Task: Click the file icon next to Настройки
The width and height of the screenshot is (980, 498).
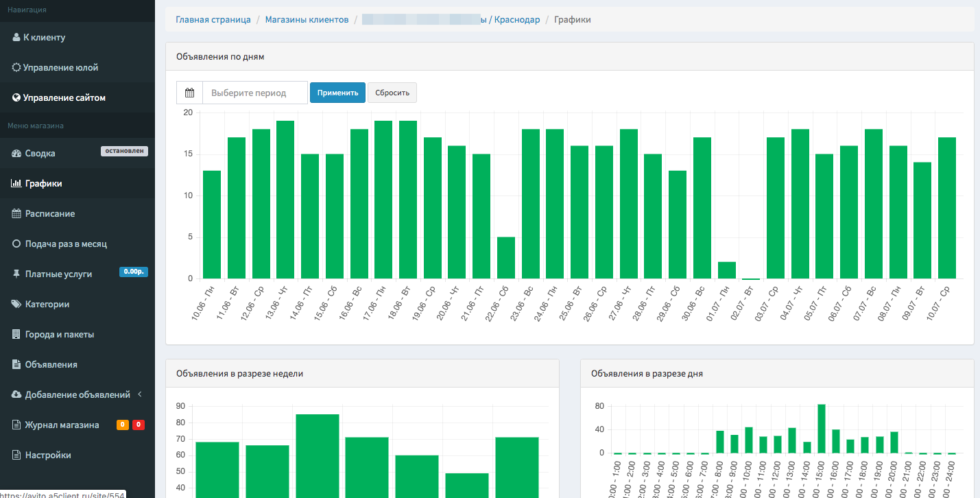Action: point(16,455)
